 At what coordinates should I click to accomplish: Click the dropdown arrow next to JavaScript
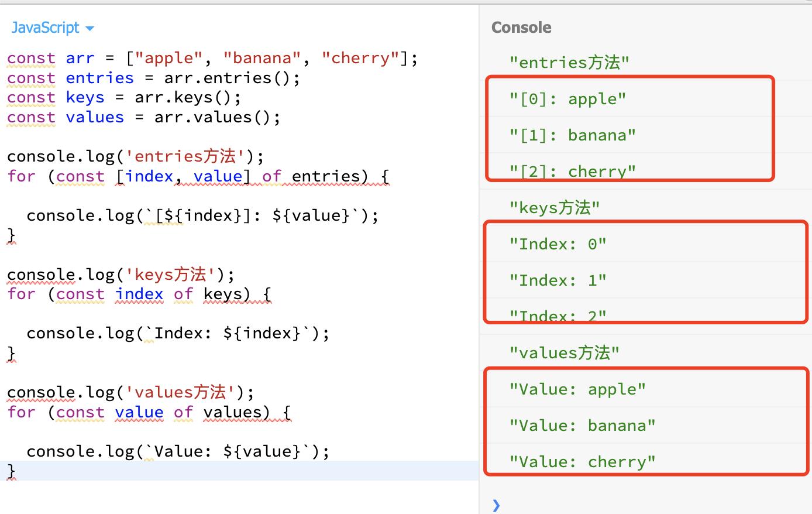click(x=89, y=28)
